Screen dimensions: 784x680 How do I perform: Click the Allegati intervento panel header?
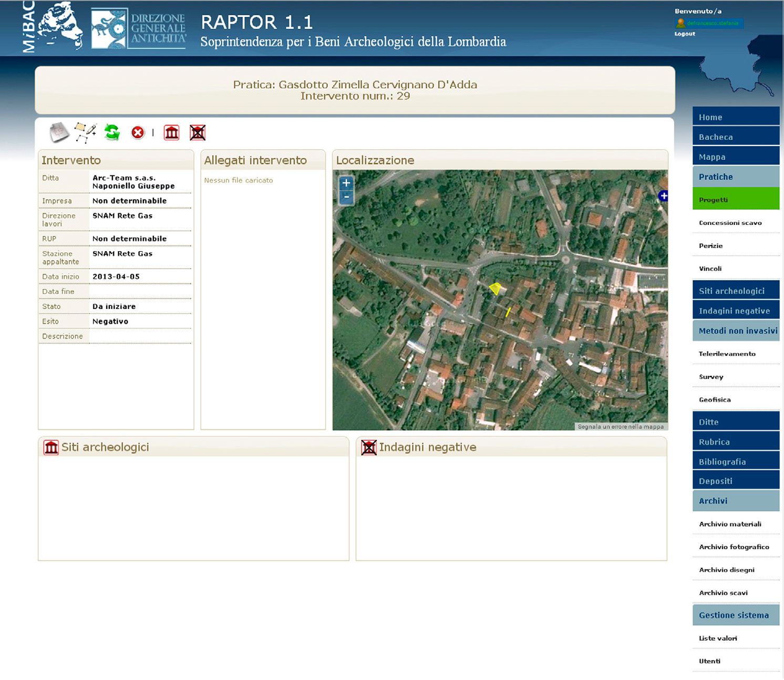[263, 160]
